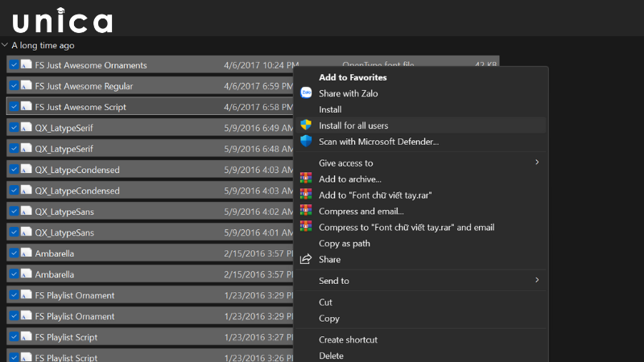Click font file icon of FS Just Awesome Regular

pyautogui.click(x=27, y=86)
